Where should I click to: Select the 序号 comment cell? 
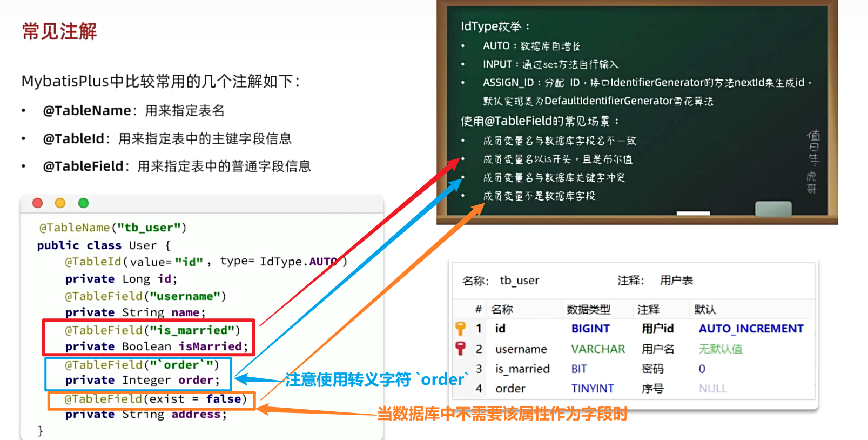pos(652,389)
